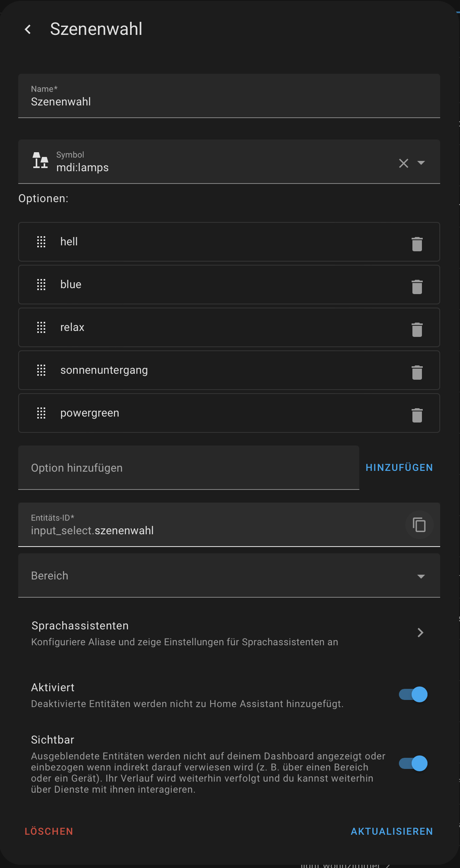This screenshot has height=868, width=460.
Task: Copy the entity ID to clipboard
Action: [x=419, y=525]
